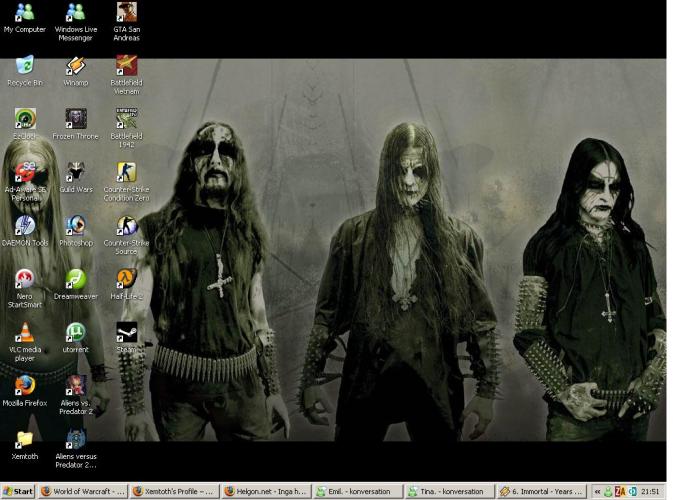Select the Nero StartSmart shortcut

pos(25,280)
